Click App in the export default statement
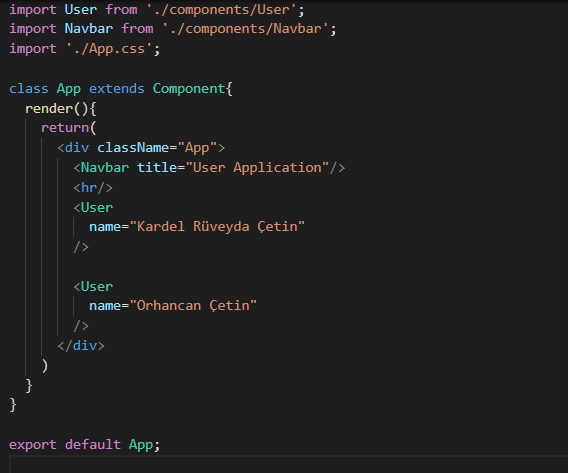The height and width of the screenshot is (473, 568). tap(141, 445)
